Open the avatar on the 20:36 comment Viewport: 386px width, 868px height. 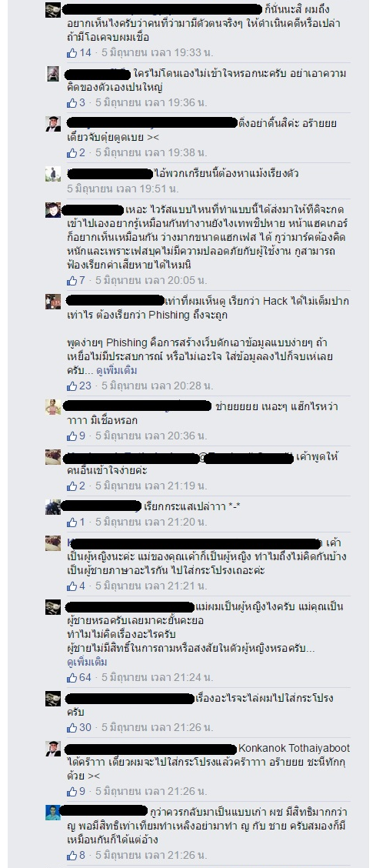coord(53,407)
